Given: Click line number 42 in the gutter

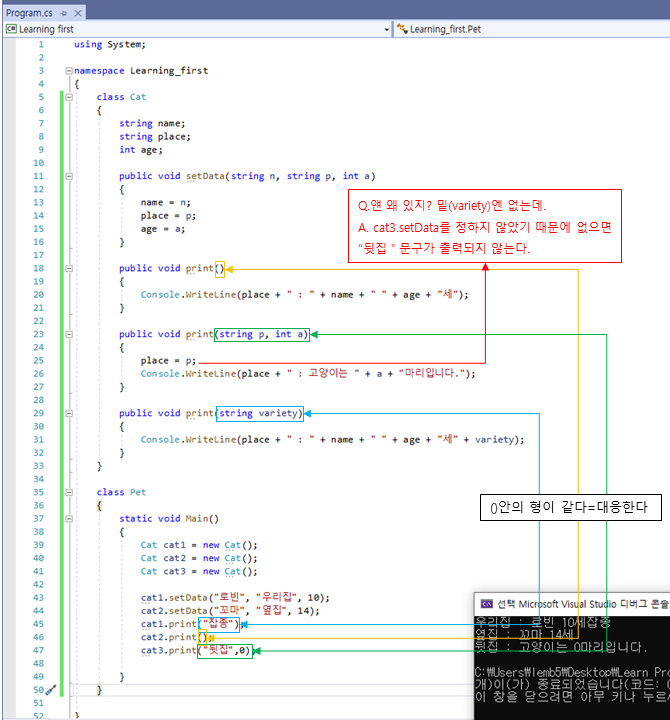Looking at the screenshot, I should click(x=39, y=585).
